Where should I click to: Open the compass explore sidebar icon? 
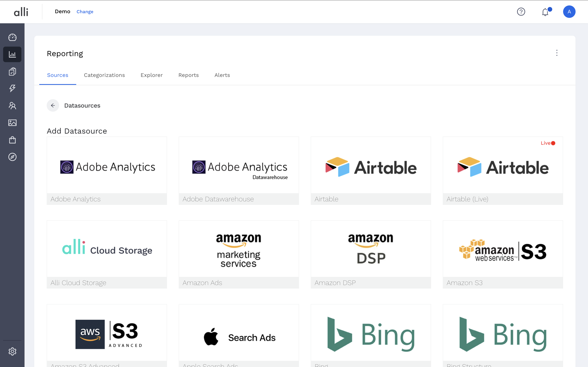pyautogui.click(x=12, y=157)
